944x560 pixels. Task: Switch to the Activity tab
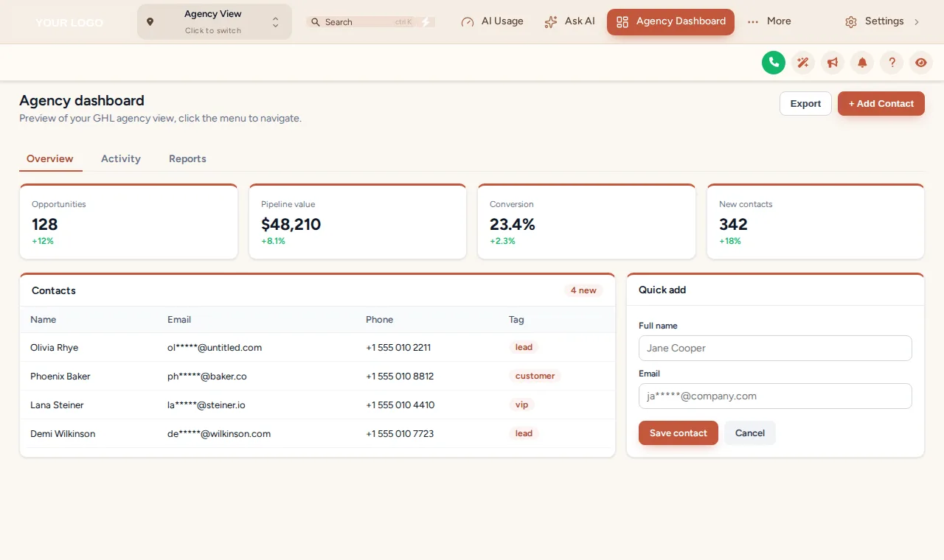pyautogui.click(x=121, y=159)
